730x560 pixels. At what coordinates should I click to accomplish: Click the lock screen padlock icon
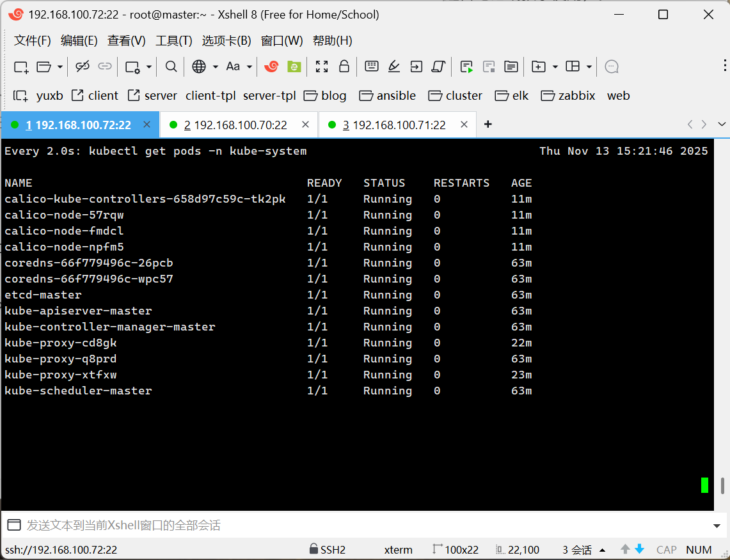[x=344, y=66]
